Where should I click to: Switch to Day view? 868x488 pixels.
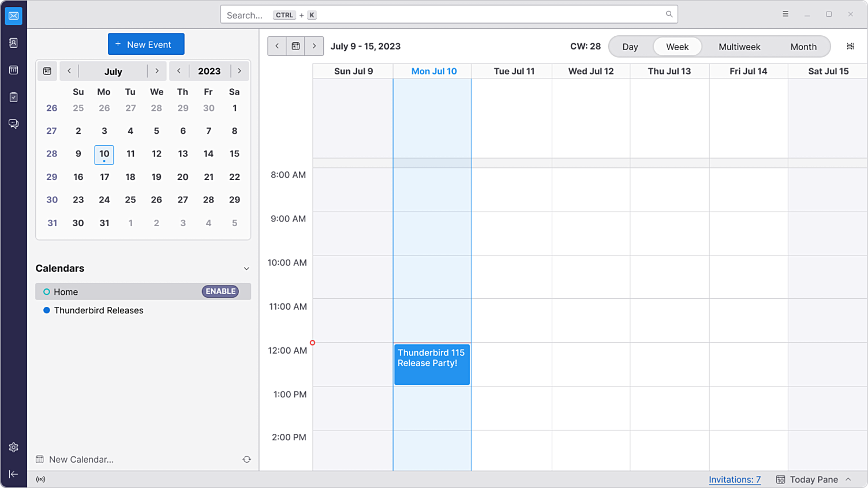tap(630, 47)
